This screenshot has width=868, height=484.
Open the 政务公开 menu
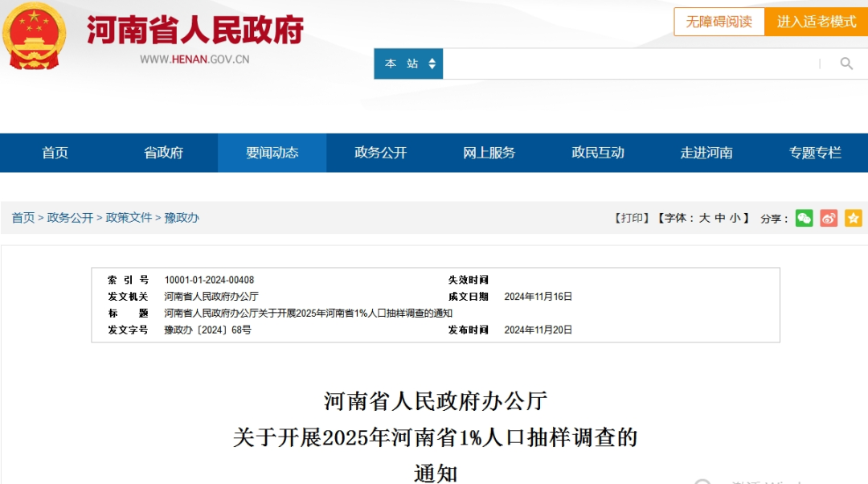[380, 152]
